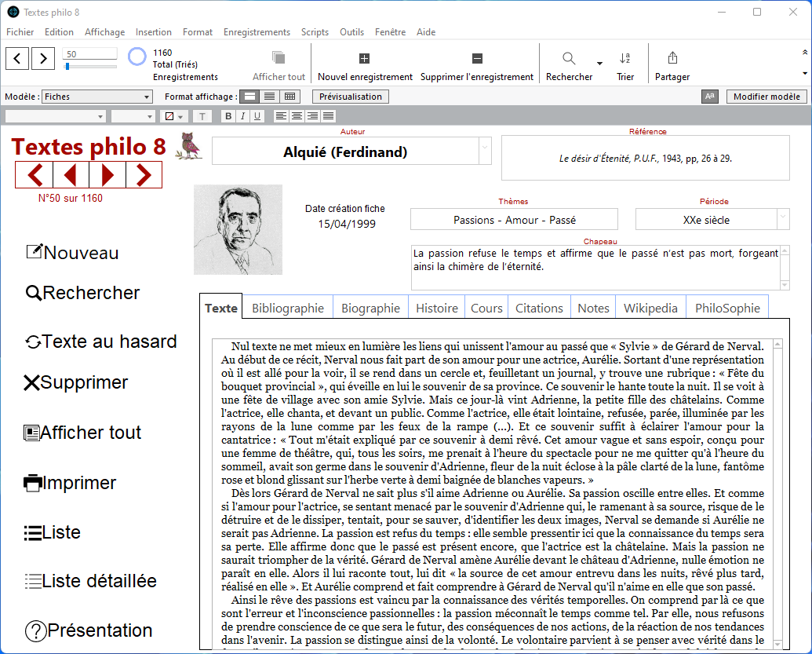
Task: Open the Modèle Fiches dropdown
Action: point(97,97)
